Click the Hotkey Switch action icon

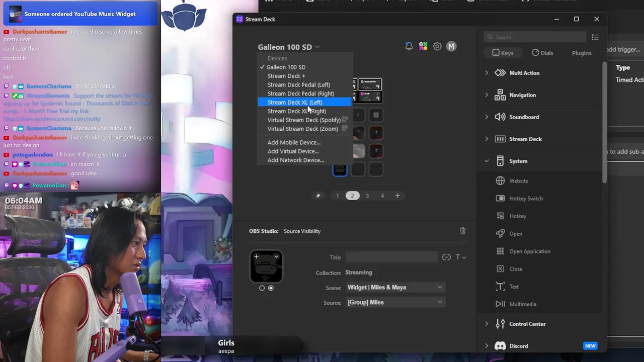pos(500,199)
